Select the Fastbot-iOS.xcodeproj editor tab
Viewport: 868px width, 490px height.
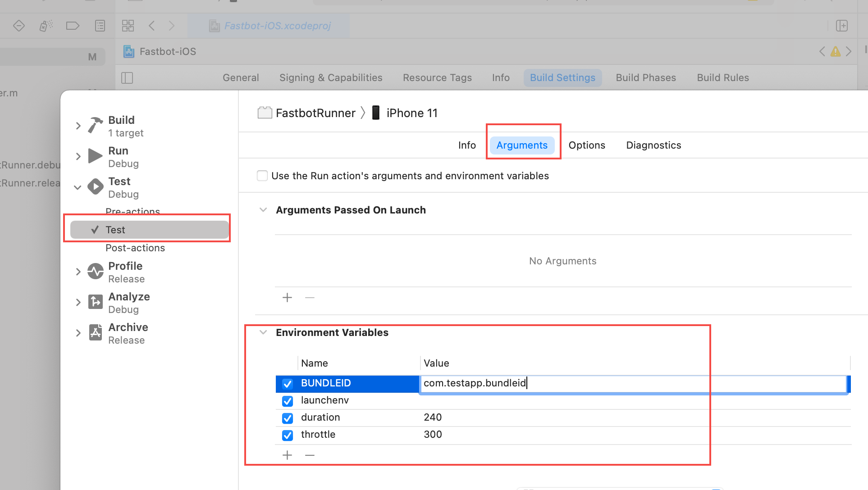pyautogui.click(x=270, y=26)
